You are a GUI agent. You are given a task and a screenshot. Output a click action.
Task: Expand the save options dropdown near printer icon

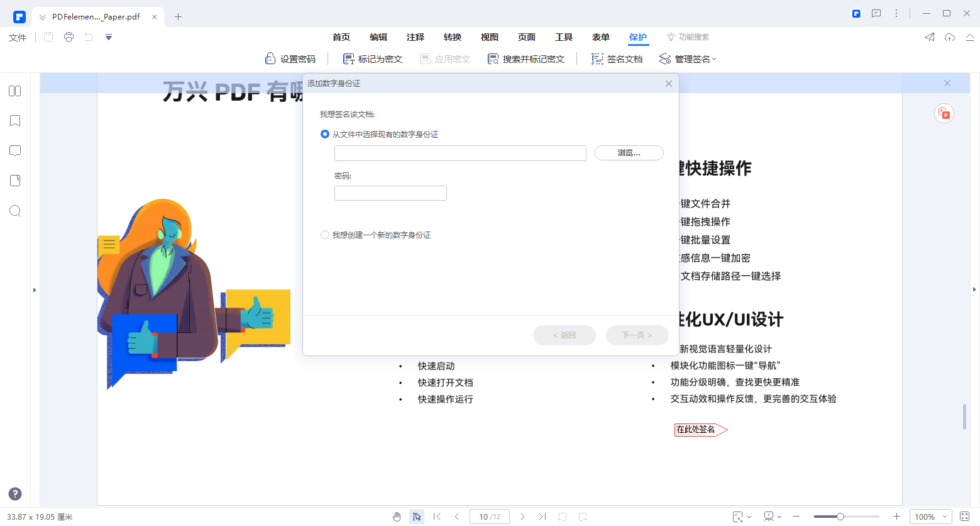point(108,37)
